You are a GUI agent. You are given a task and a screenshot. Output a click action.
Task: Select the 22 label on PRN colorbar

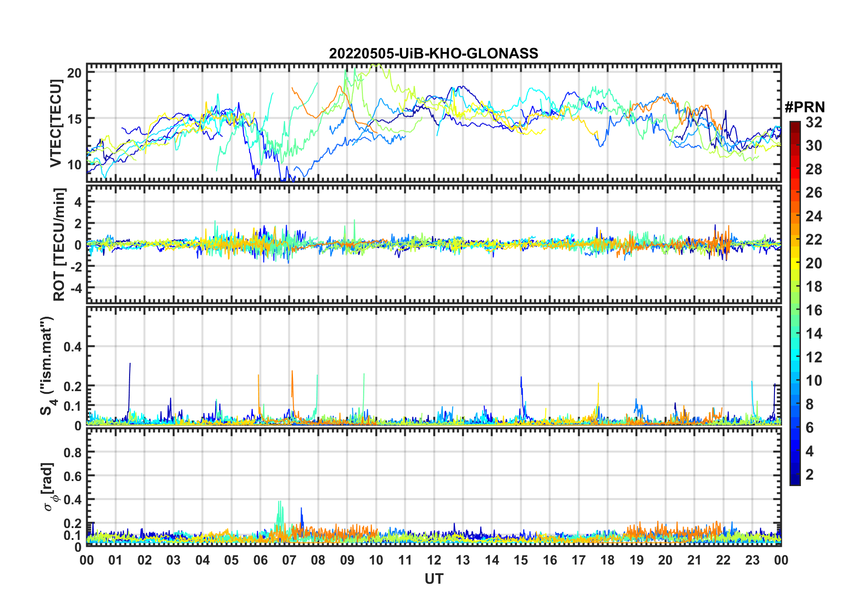pos(814,240)
